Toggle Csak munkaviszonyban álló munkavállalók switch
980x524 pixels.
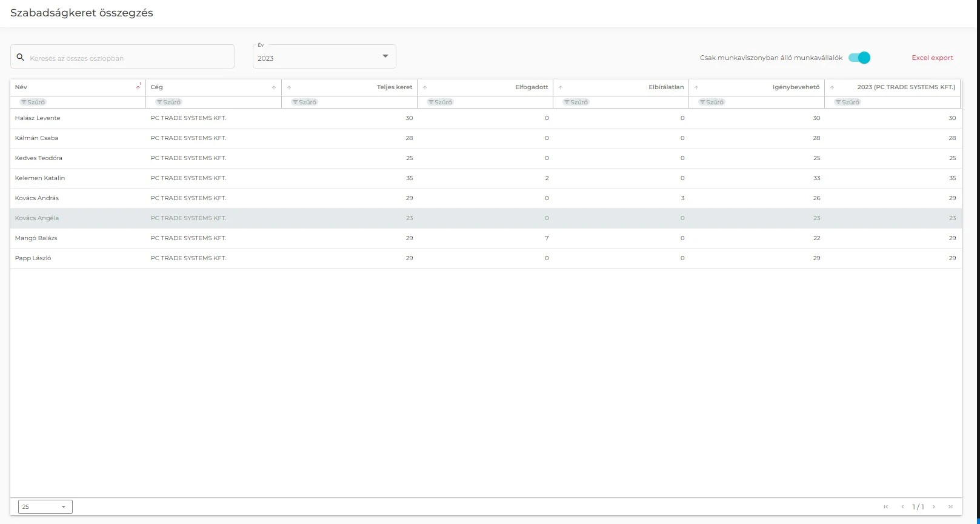tap(859, 58)
